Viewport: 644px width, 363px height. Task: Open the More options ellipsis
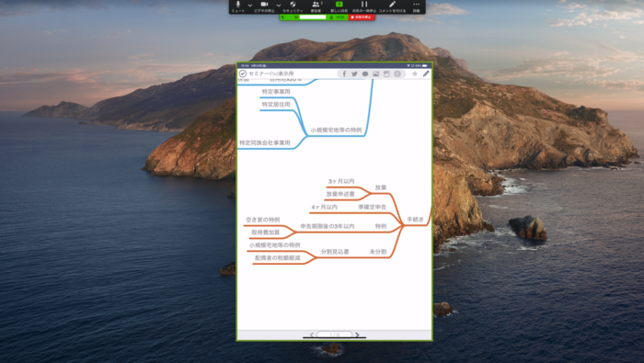pos(416,6)
